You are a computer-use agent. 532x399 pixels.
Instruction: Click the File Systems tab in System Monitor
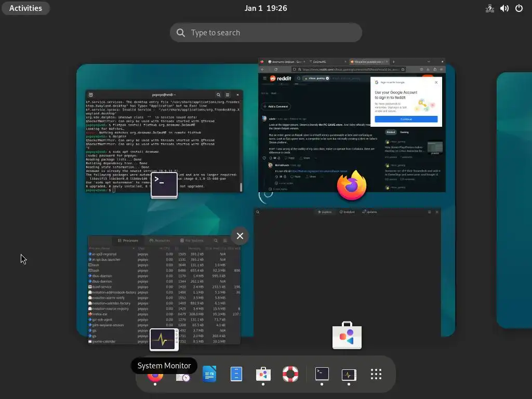point(192,241)
